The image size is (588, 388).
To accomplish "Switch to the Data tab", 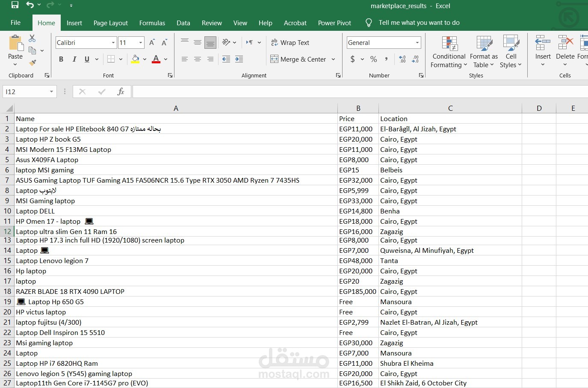I will pyautogui.click(x=183, y=23).
